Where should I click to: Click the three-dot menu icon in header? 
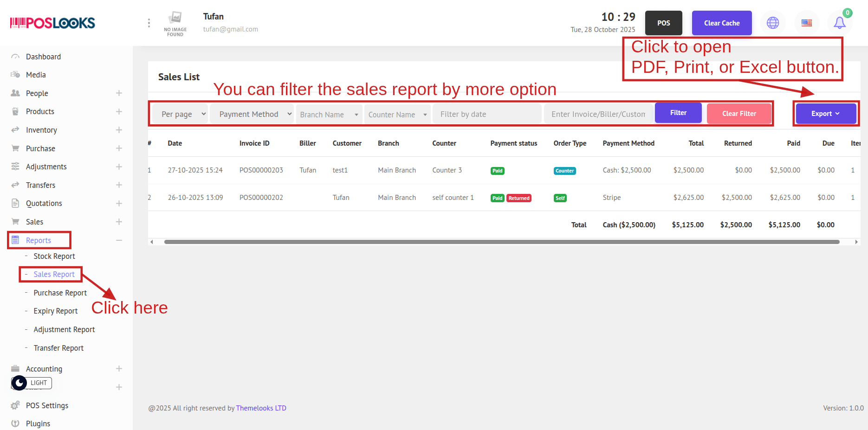pos(149,23)
